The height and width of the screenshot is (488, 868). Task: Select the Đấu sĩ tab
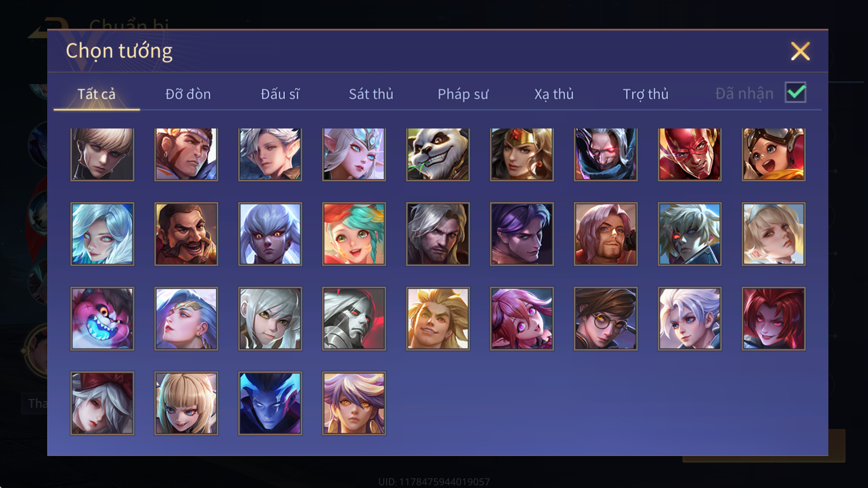(280, 94)
